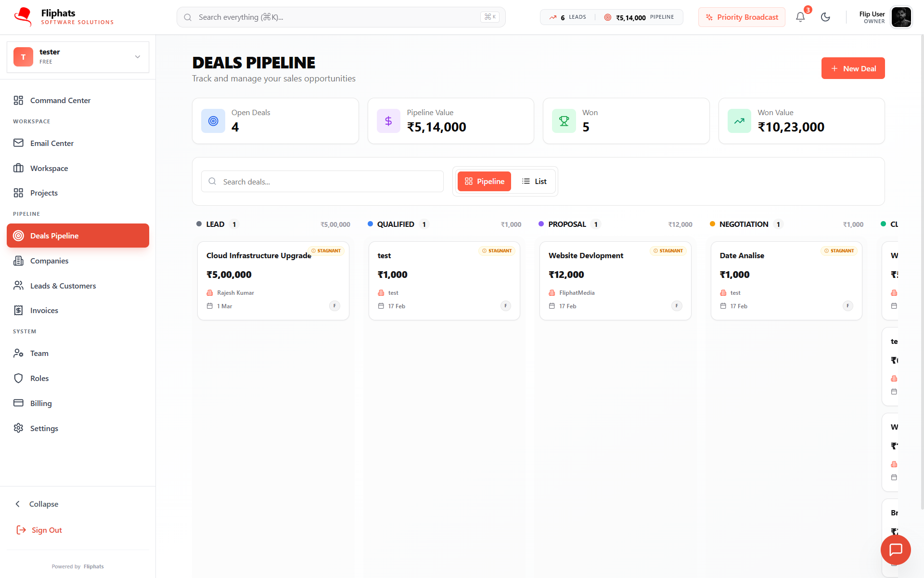Go to Invoices in sidebar
The width and height of the screenshot is (924, 578).
click(44, 311)
